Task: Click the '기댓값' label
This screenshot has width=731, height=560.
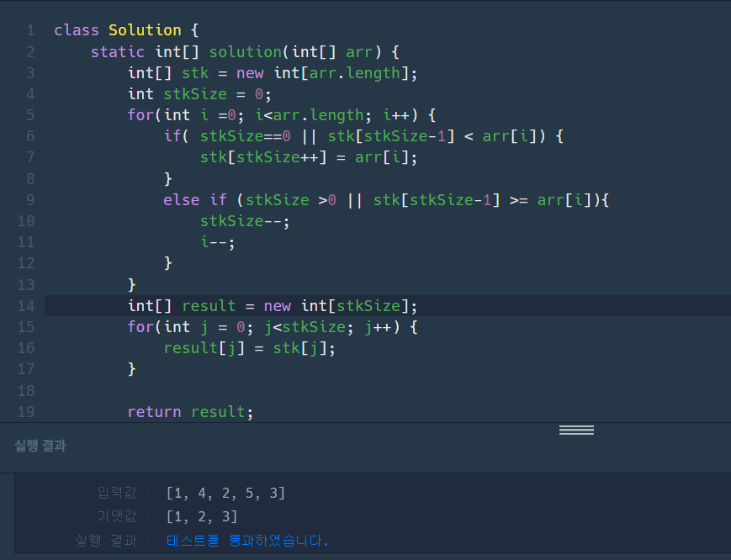Action: (x=117, y=516)
